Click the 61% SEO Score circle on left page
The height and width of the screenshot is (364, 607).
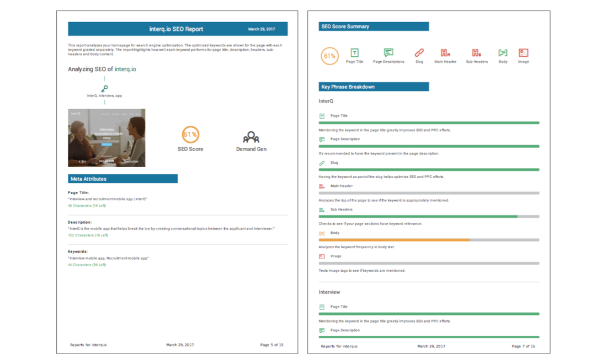point(190,135)
